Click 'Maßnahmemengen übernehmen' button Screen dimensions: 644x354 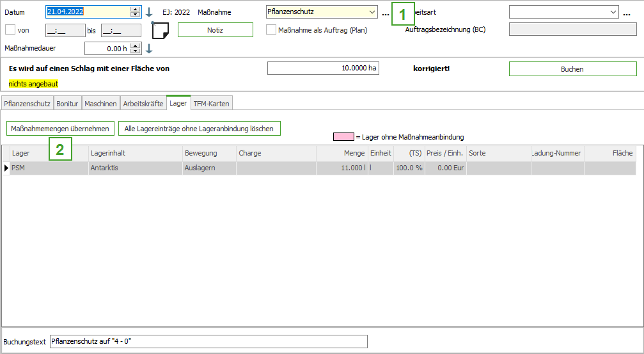61,129
